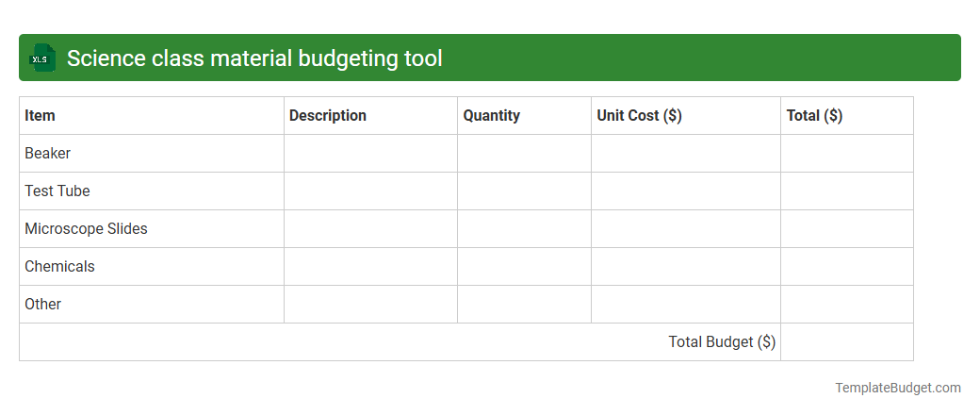Open the TemplateBudget.com link
The image size is (980, 415).
[x=898, y=388]
